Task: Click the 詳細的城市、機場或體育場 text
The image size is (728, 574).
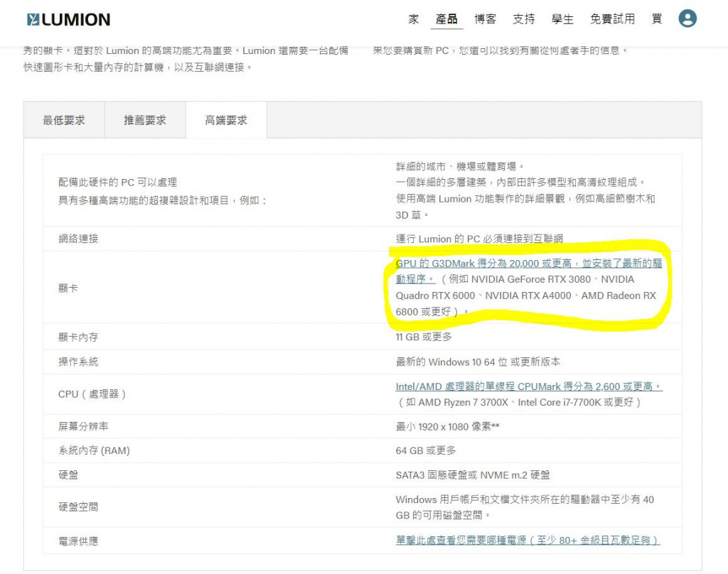Action: (460, 166)
